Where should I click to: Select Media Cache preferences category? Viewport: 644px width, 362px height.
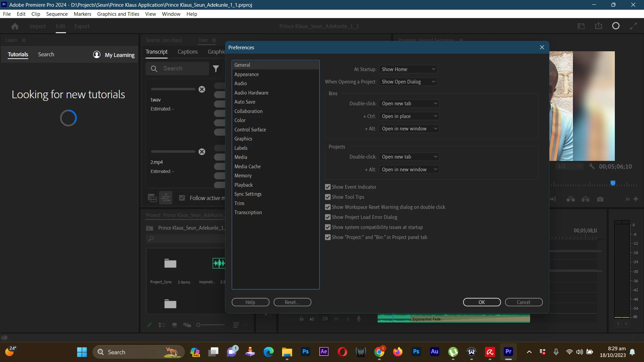tap(247, 167)
